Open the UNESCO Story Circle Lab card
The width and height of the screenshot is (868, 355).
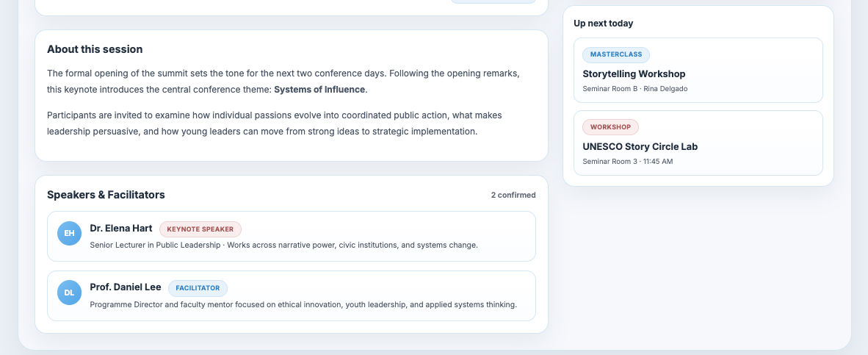tap(698, 143)
